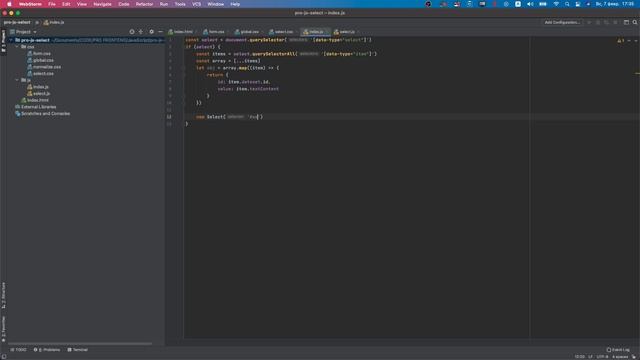Image resolution: width=640 pixels, height=360 pixels.
Task: Select index.html in project tree
Action: tap(35, 100)
